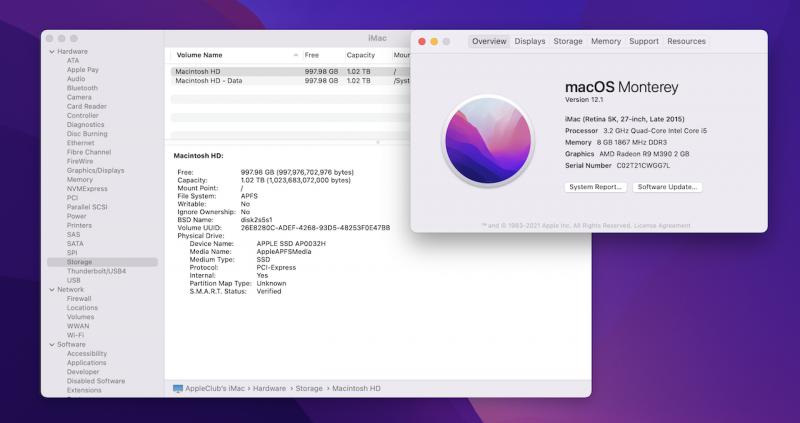Select Diagnostics in the sidebar
This screenshot has width=800, height=423.
[85, 125]
